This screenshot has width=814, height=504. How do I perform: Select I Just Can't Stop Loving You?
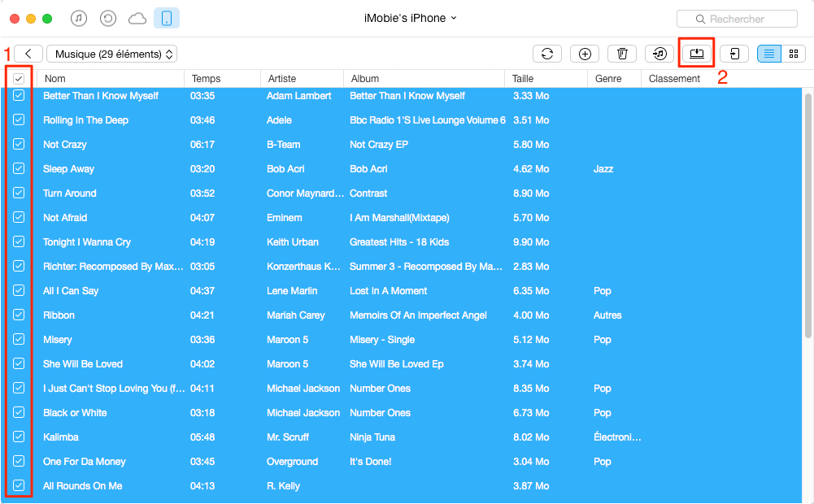coord(114,389)
